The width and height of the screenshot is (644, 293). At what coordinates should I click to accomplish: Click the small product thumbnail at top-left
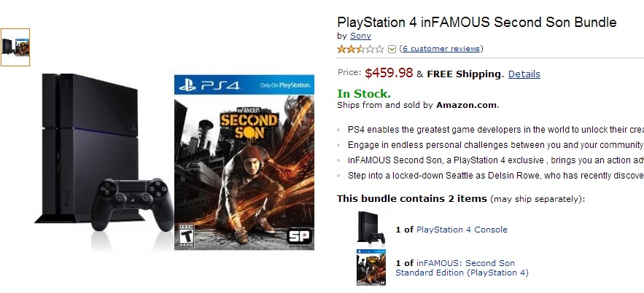[x=15, y=47]
